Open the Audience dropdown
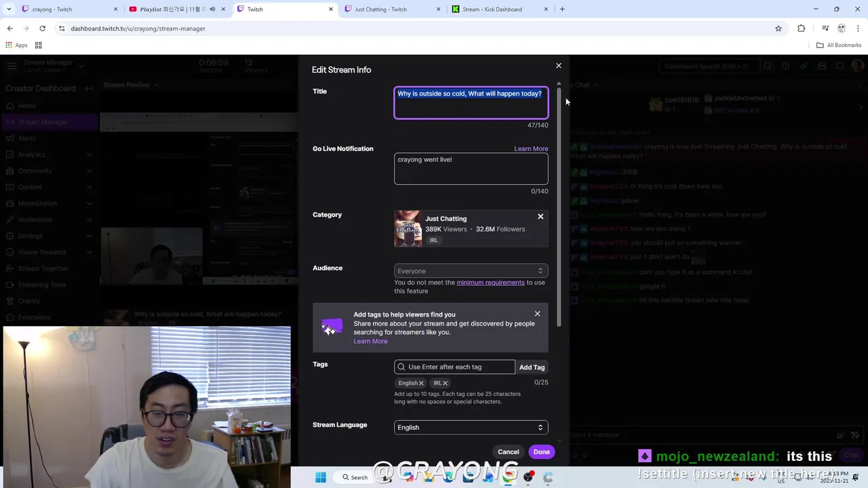Screen dimensions: 868x488 [x=471, y=271]
